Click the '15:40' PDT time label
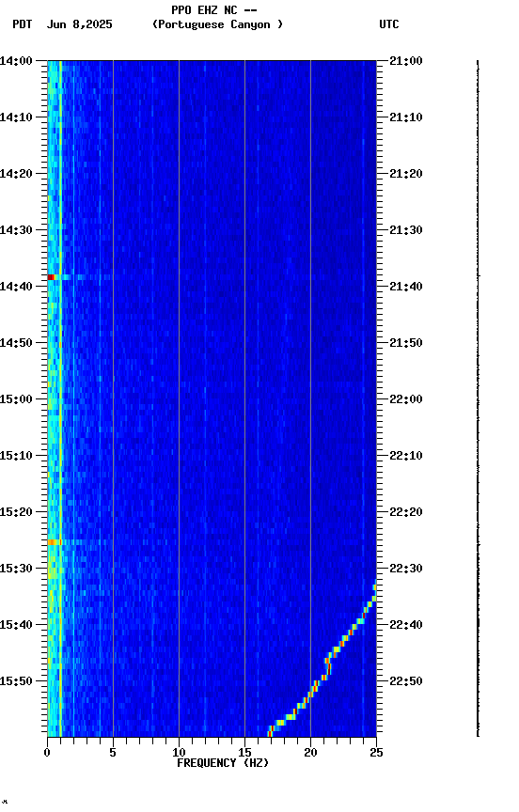The image size is (519, 812). coord(16,625)
